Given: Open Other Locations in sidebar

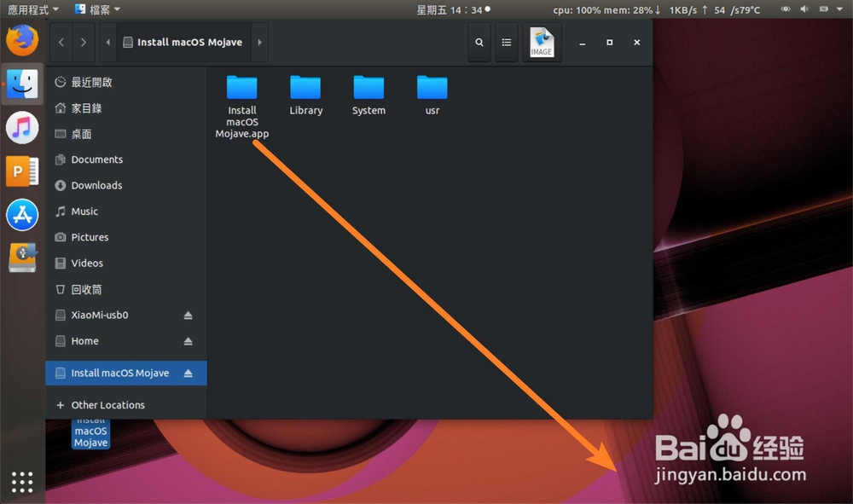Looking at the screenshot, I should point(126,405).
